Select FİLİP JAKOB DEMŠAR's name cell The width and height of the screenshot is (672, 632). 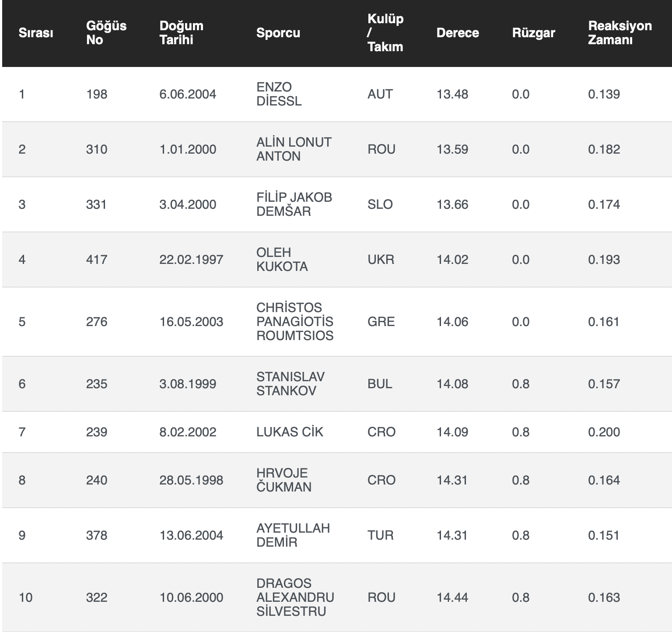294,204
